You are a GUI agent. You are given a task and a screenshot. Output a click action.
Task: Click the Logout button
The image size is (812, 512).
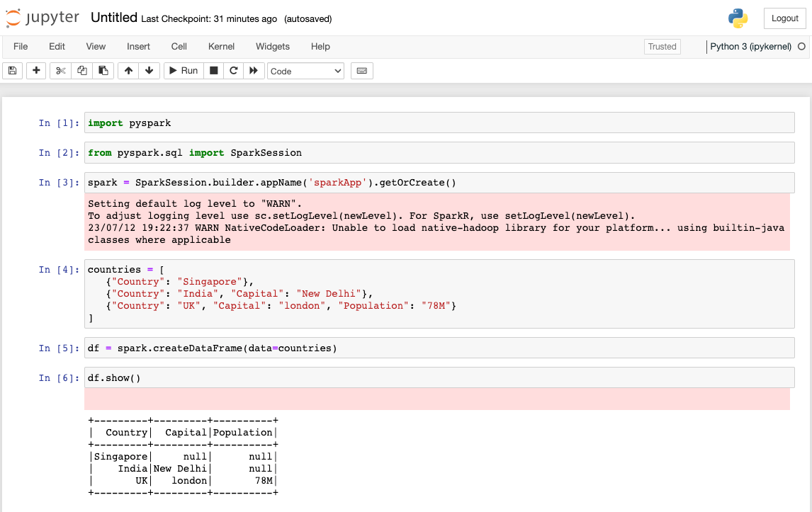tap(784, 18)
